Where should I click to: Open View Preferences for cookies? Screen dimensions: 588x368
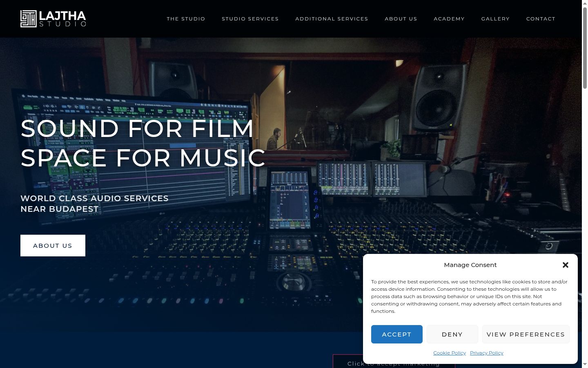click(526, 334)
